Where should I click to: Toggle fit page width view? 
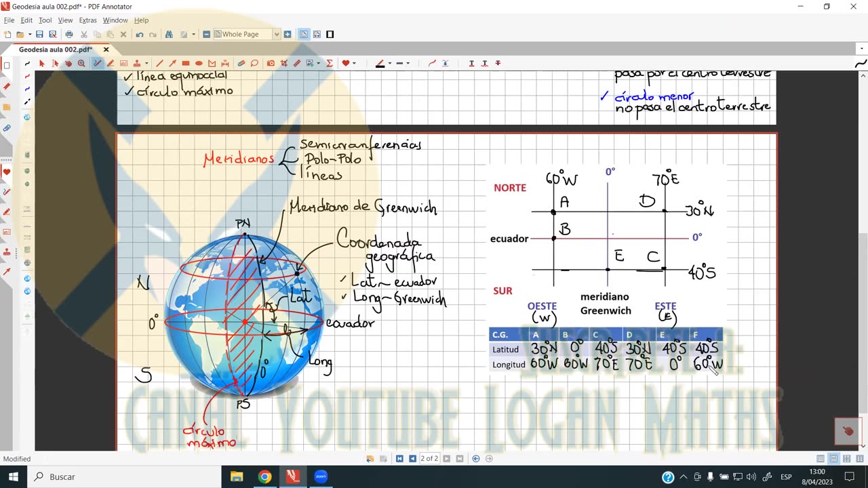(317, 34)
